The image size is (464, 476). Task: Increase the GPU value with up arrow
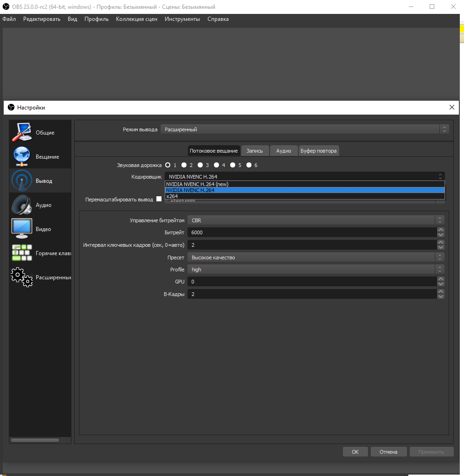441,279
